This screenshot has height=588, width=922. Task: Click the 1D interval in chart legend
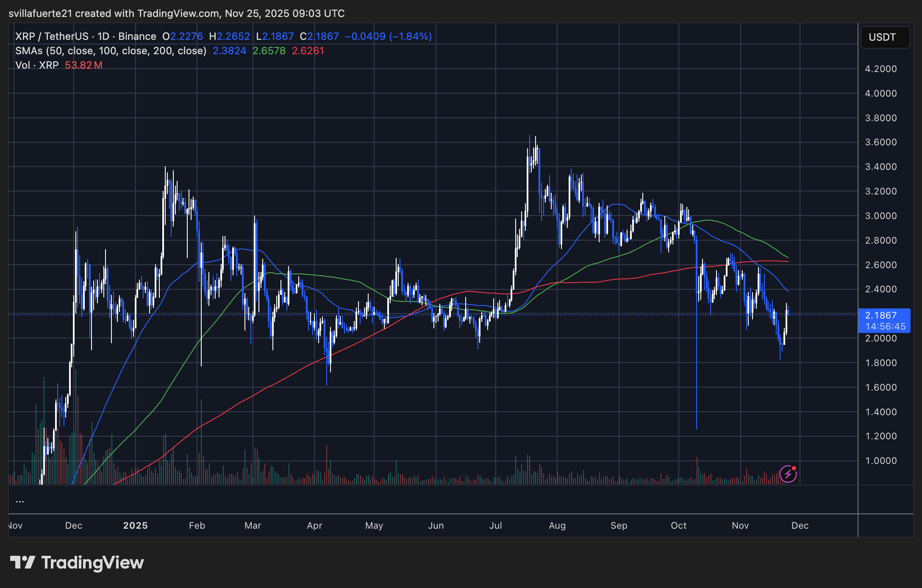103,36
